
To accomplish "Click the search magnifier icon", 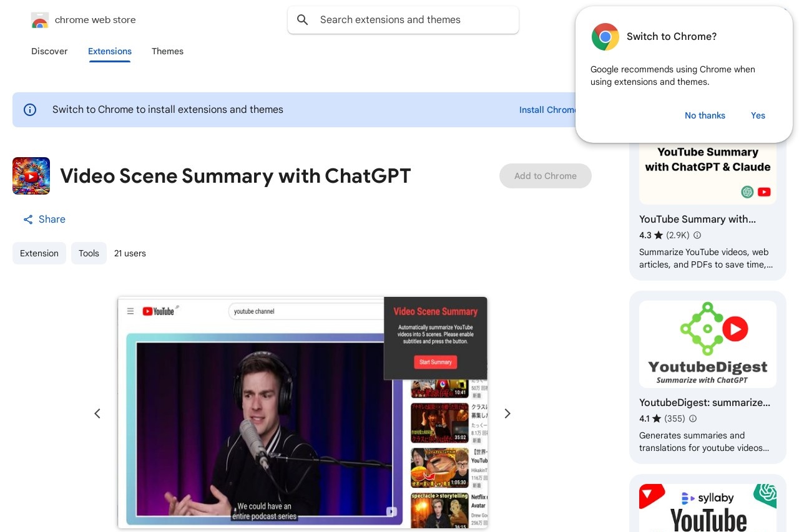I will coord(303,20).
